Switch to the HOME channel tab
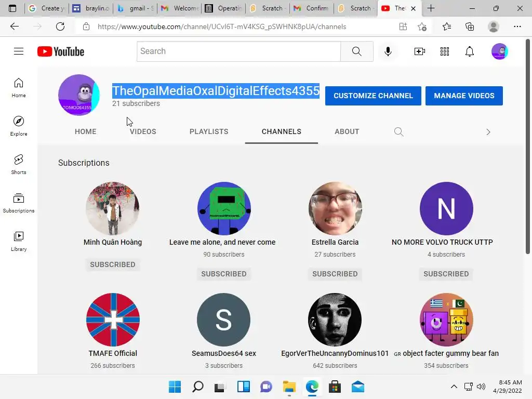Screen dimensions: 532x399 pos(86,131)
